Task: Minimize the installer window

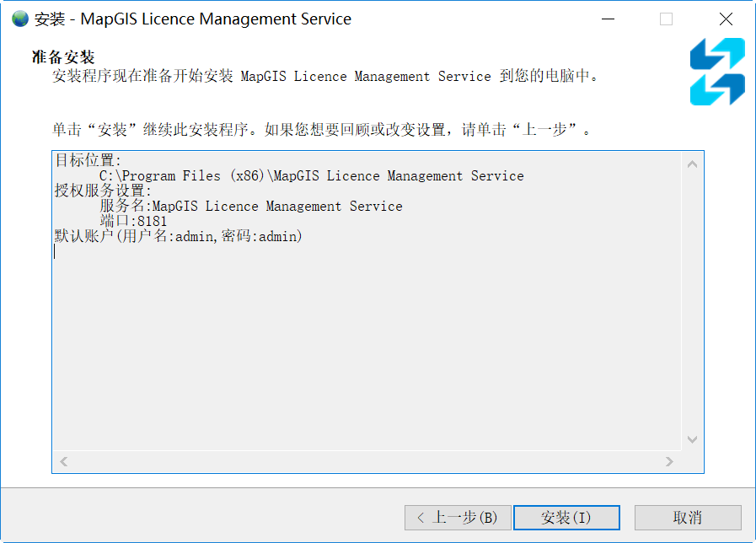Action: (606, 19)
